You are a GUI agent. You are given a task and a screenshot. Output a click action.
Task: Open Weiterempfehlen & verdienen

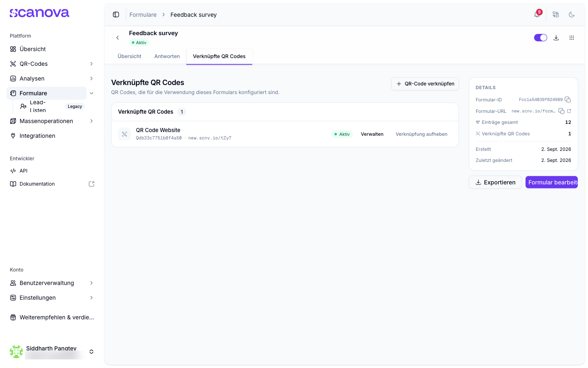(x=52, y=317)
